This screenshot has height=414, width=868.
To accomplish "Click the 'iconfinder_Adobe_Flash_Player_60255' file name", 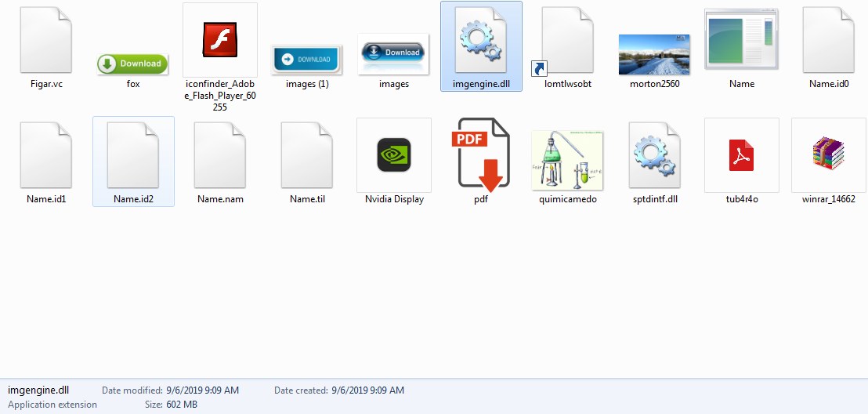I will pos(220,96).
